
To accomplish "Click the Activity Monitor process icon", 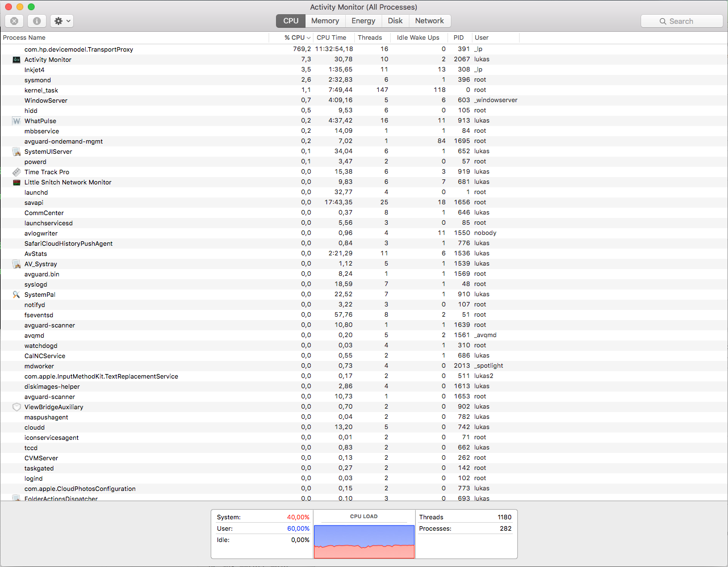I will [x=16, y=60].
